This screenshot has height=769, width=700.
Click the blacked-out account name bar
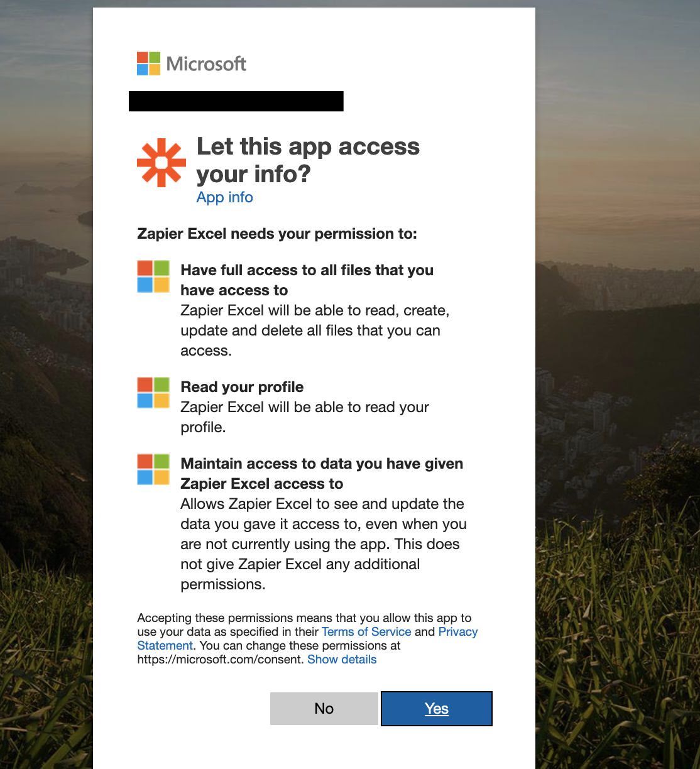(236, 101)
